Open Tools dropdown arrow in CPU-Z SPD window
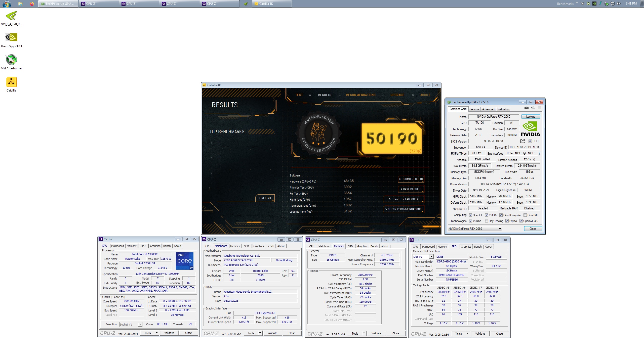Viewport: 644px width, 362px height. coord(468,334)
